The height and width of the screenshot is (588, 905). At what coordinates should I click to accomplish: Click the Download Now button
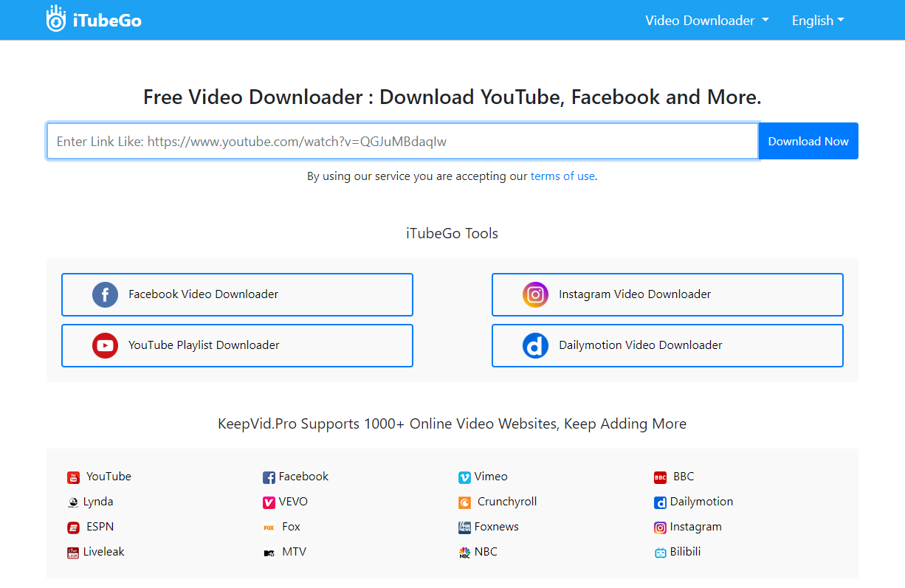tap(808, 141)
